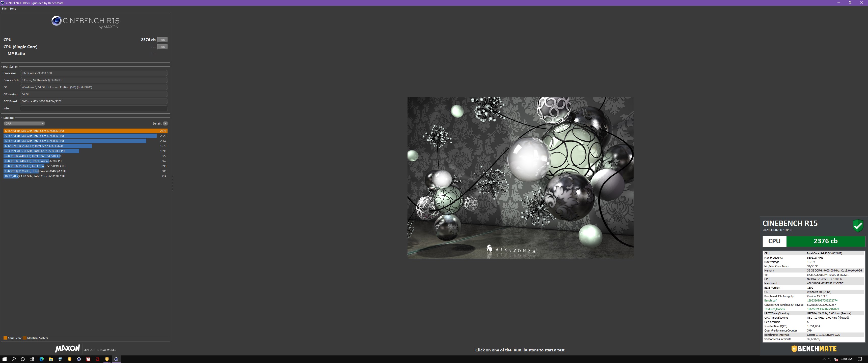Open the Help menu

coord(13,9)
